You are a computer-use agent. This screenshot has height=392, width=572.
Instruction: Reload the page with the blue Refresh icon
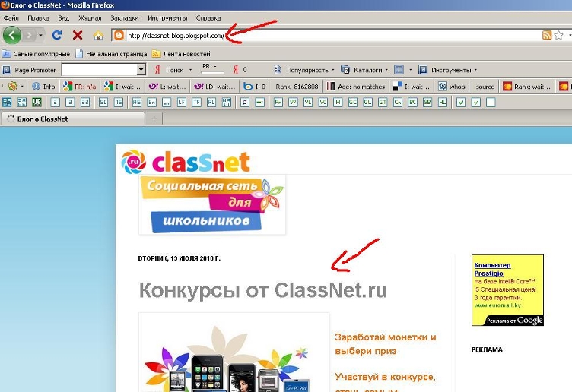coord(56,35)
